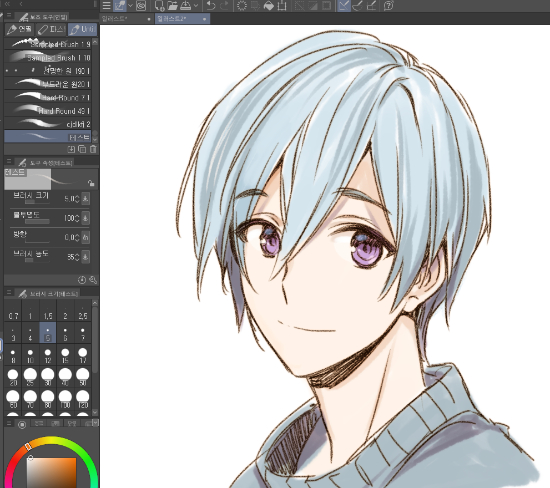Open sub tool panel menu icon
The width and height of the screenshot is (550, 488).
click(9, 16)
